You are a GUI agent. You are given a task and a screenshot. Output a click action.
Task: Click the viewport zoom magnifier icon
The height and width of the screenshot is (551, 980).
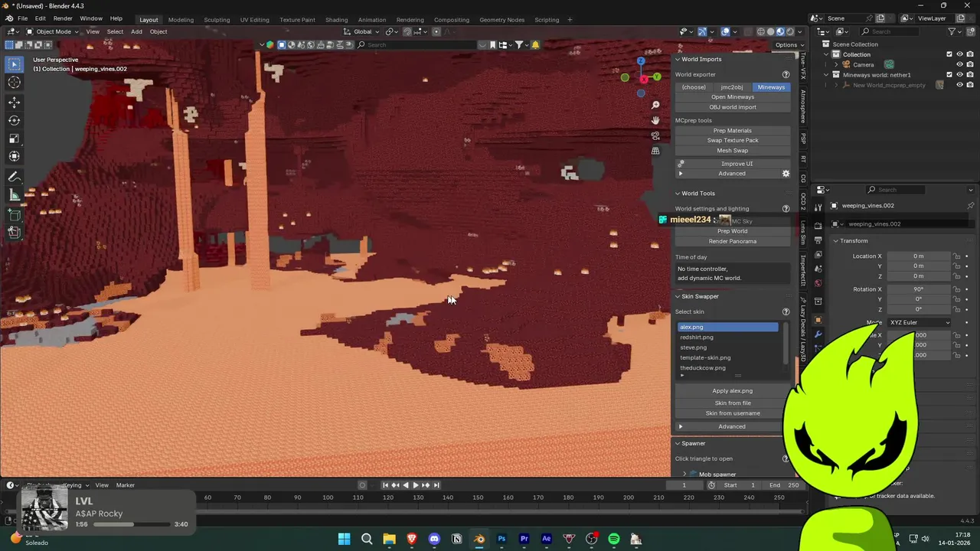(655, 105)
